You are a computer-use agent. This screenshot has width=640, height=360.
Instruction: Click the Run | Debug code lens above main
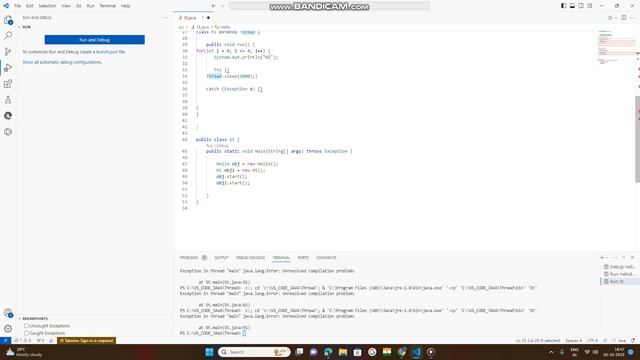217,145
